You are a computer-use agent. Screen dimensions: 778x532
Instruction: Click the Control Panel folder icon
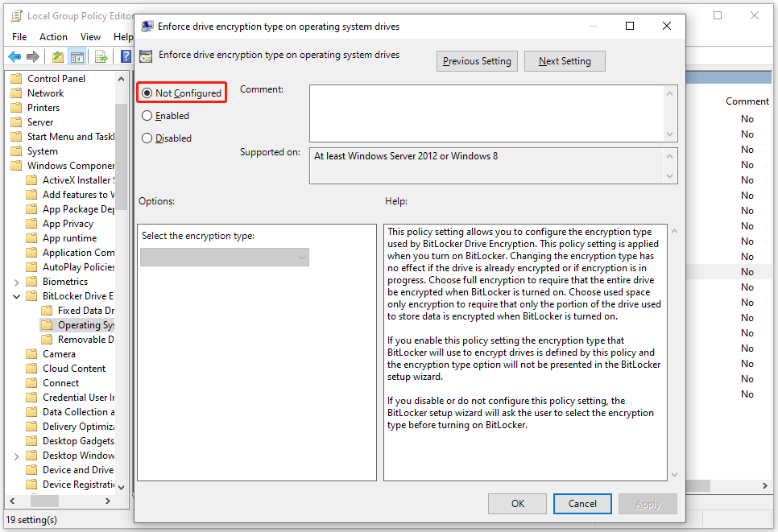coord(16,79)
